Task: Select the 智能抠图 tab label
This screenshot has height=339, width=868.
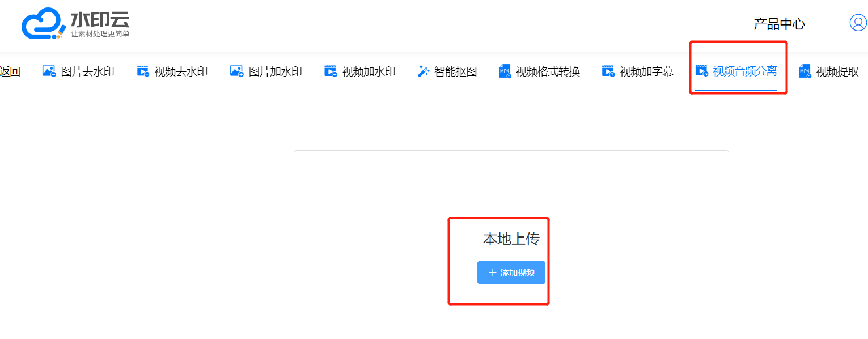Action: click(455, 71)
